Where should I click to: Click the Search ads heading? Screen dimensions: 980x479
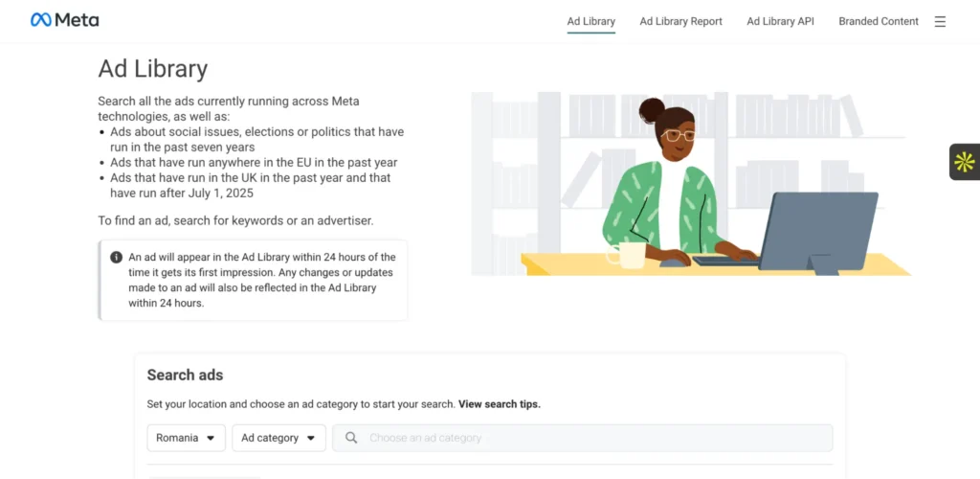click(x=185, y=376)
